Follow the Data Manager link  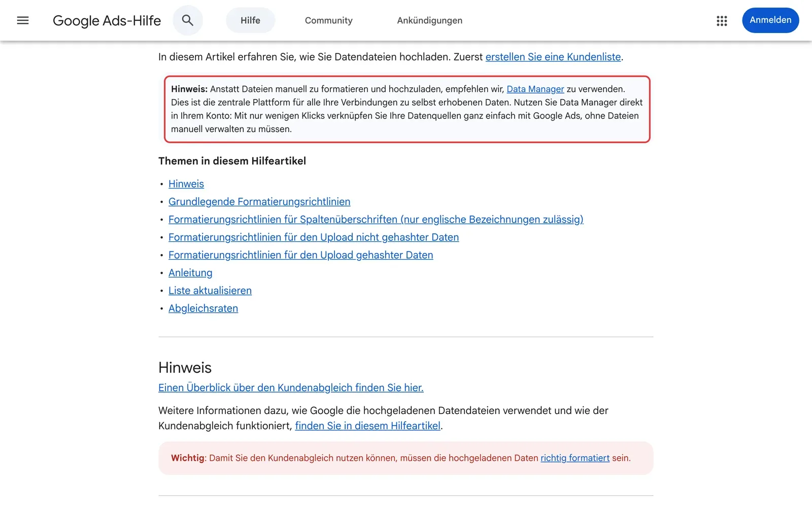click(535, 89)
